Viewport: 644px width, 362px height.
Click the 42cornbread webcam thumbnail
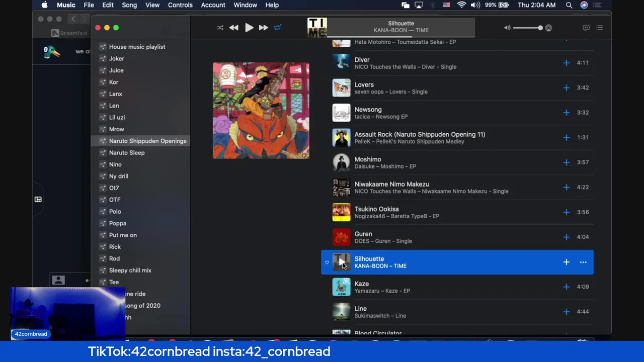(x=68, y=314)
